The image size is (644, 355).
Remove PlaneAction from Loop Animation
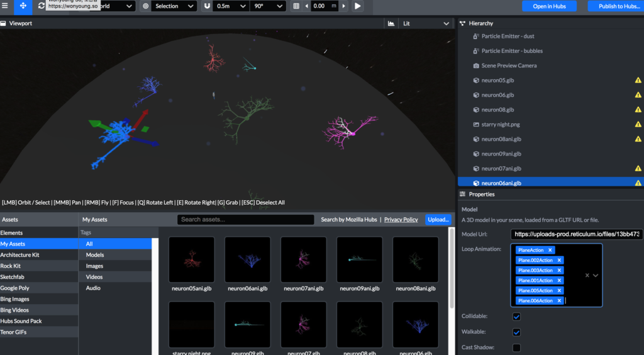click(550, 251)
